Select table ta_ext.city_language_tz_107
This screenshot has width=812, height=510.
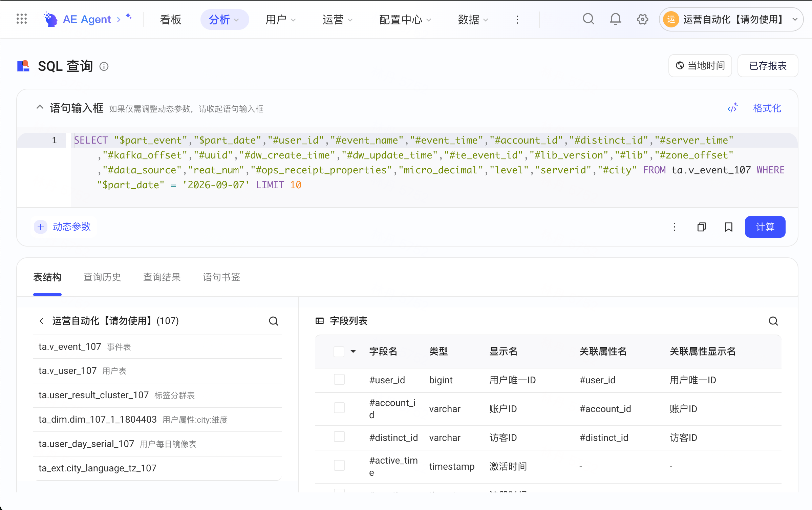coord(157,468)
